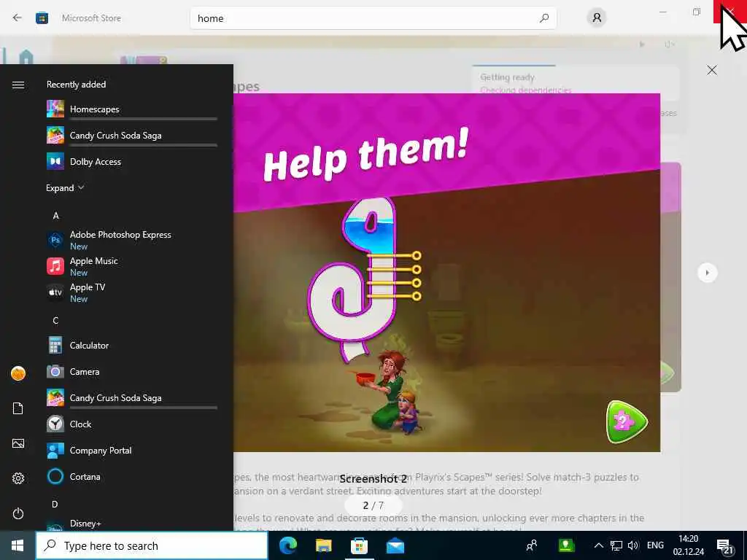Open Candy Crush Soda Saga under letter C
747x560 pixels.
click(132, 398)
